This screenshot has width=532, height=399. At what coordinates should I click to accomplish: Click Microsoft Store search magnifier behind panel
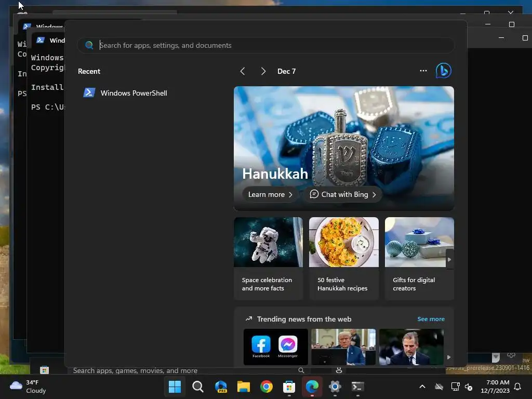(301, 370)
